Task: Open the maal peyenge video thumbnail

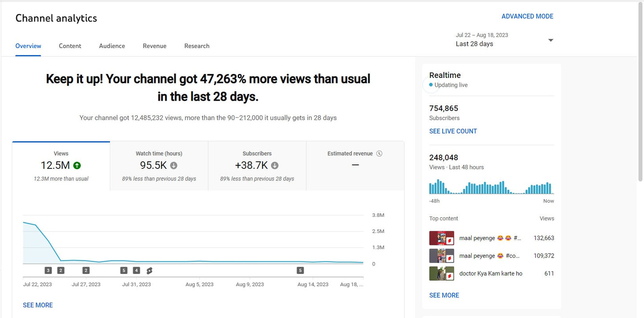Action: coord(441,238)
